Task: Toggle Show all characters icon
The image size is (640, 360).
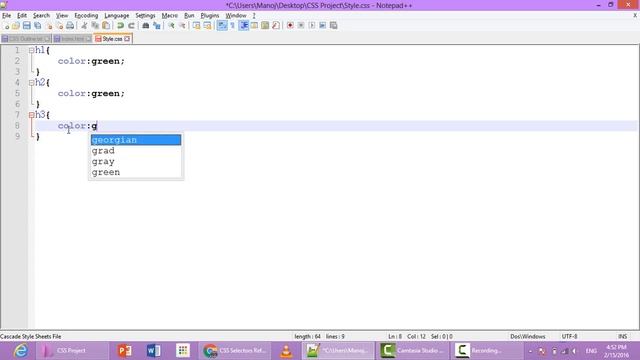Action: [232, 26]
